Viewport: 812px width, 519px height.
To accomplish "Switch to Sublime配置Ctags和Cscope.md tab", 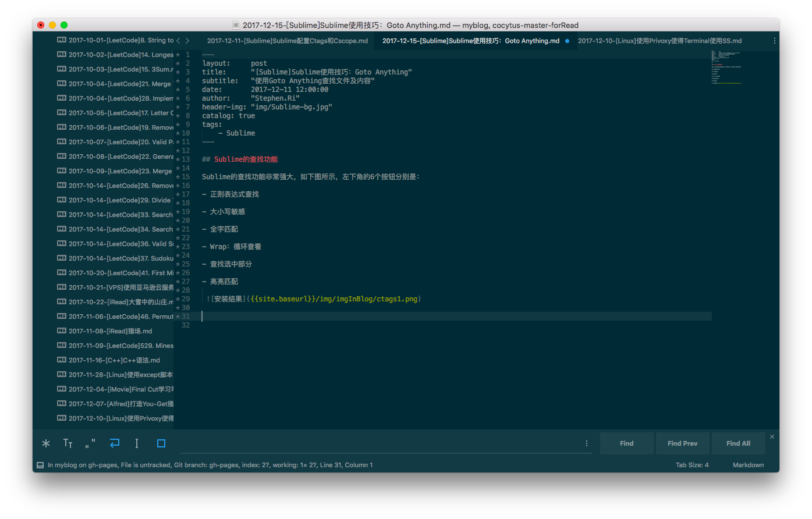I will pos(288,41).
